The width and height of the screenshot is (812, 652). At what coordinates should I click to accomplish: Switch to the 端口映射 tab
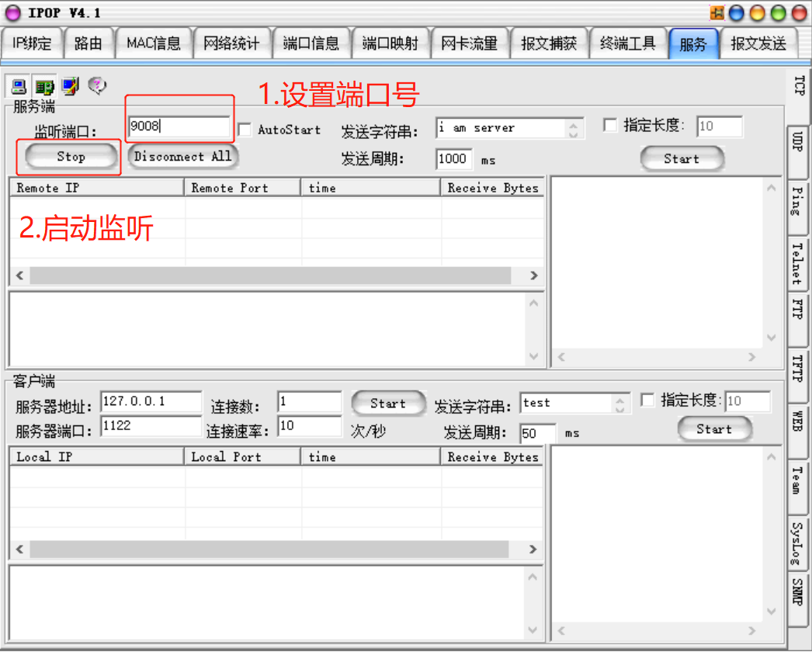pos(390,43)
